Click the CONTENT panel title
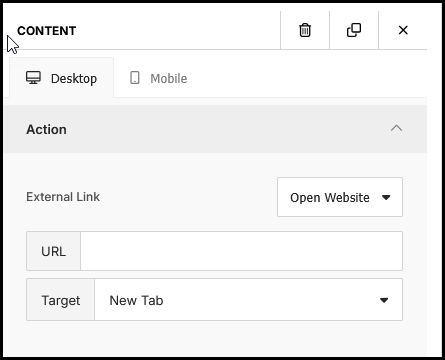The width and height of the screenshot is (445, 360). (x=47, y=31)
